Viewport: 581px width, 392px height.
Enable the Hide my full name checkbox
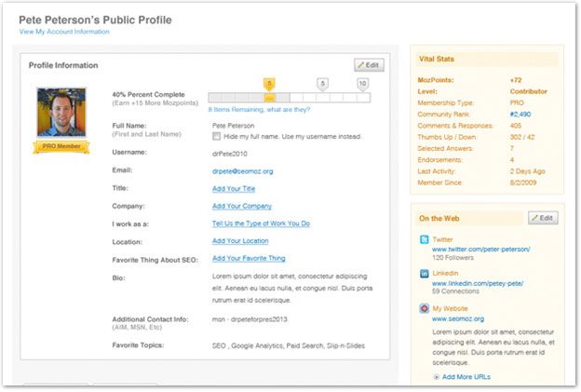[x=217, y=137]
